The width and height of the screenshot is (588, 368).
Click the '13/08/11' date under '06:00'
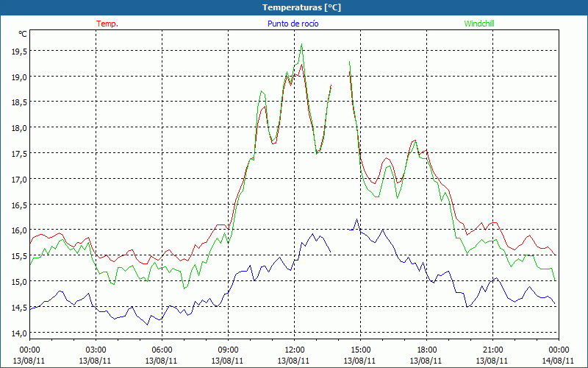pyautogui.click(x=161, y=361)
